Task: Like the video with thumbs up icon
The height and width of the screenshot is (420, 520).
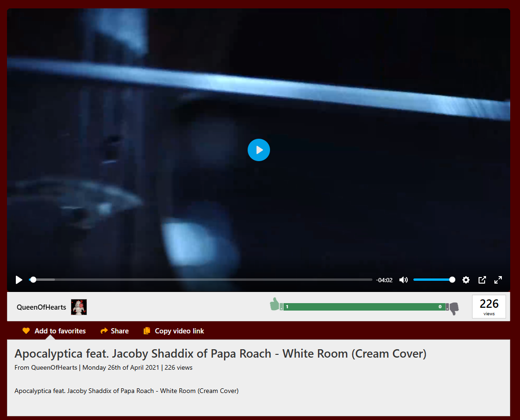Action: click(275, 304)
